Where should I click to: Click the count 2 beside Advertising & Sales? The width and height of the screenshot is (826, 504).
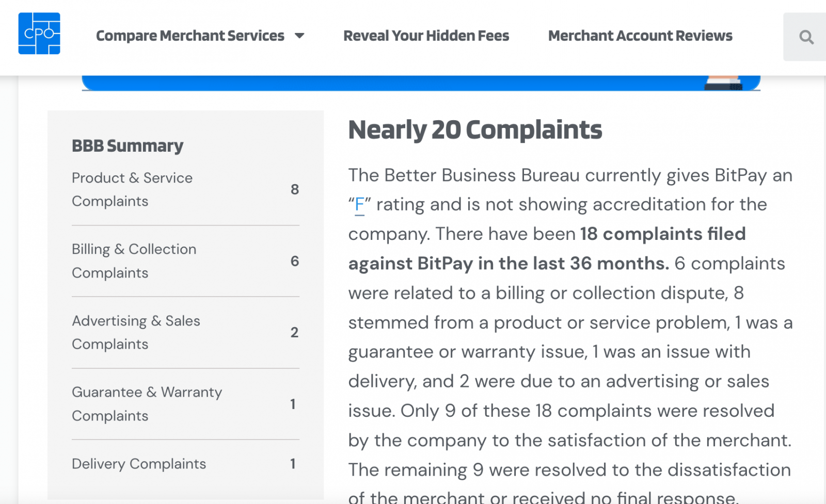(x=294, y=332)
